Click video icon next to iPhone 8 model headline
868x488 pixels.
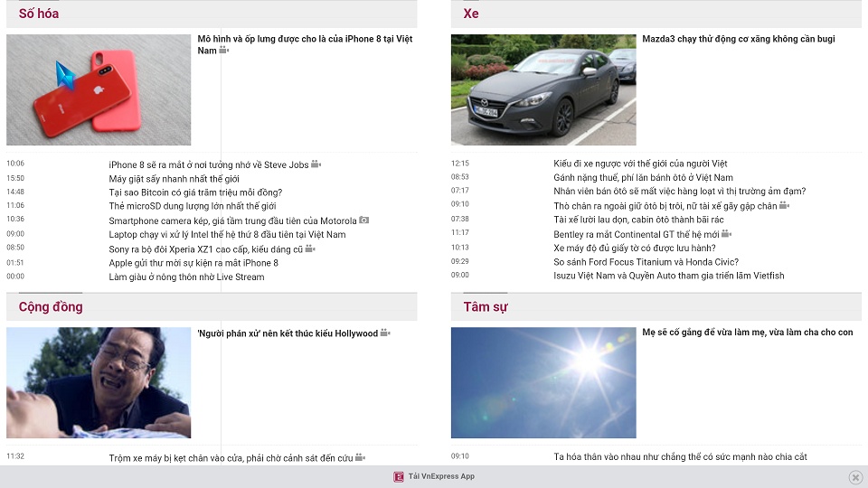coord(223,51)
